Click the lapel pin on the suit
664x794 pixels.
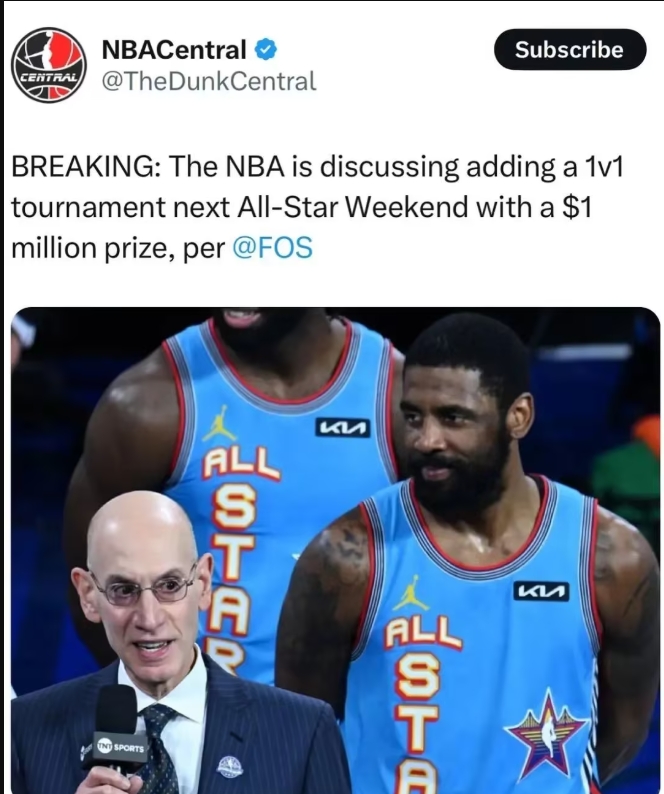230,767
